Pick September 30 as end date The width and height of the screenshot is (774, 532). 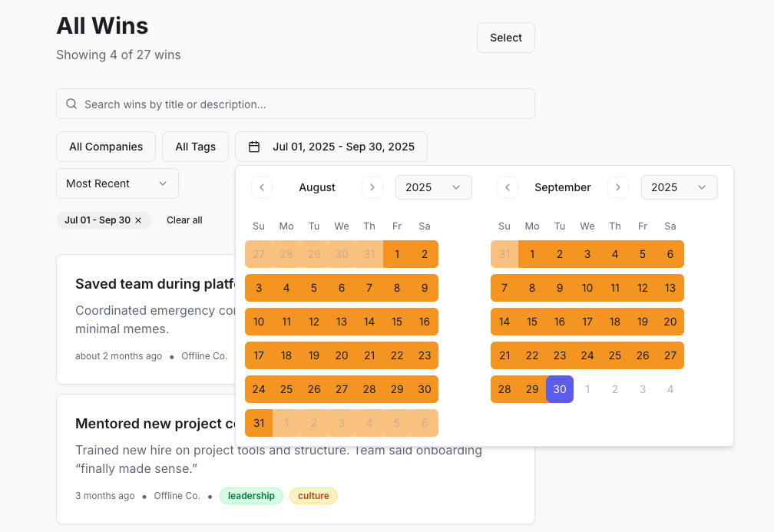tap(559, 389)
